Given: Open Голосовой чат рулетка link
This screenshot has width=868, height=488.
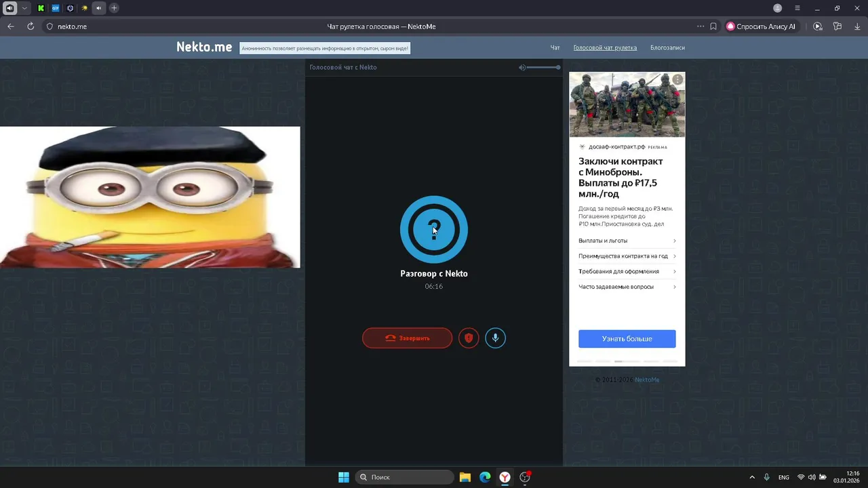Looking at the screenshot, I should (605, 48).
